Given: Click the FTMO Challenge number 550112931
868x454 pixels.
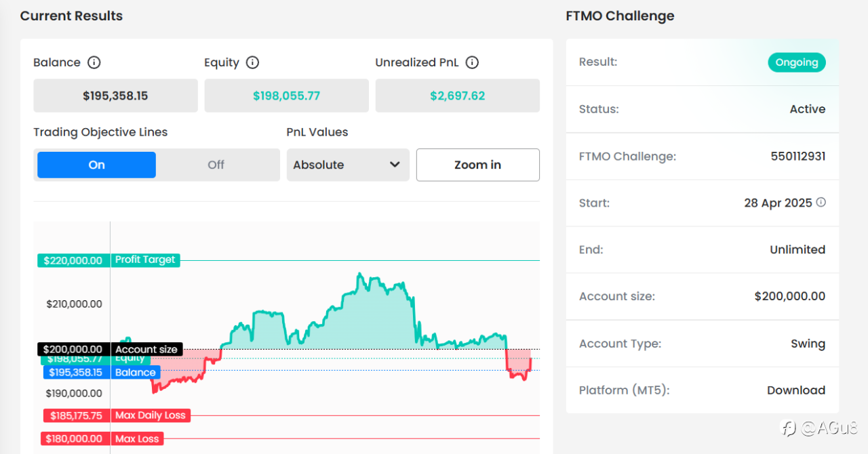Looking at the screenshot, I should point(797,157).
